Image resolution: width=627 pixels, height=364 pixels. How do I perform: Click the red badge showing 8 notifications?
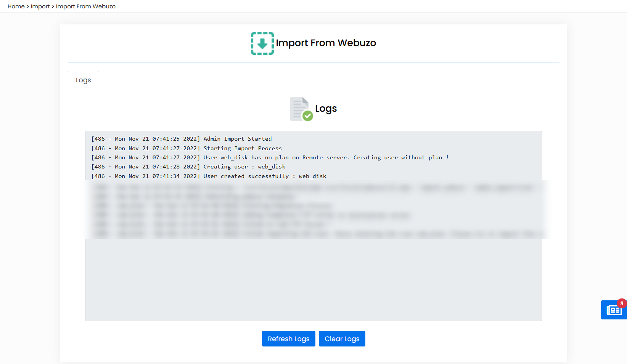[622, 303]
